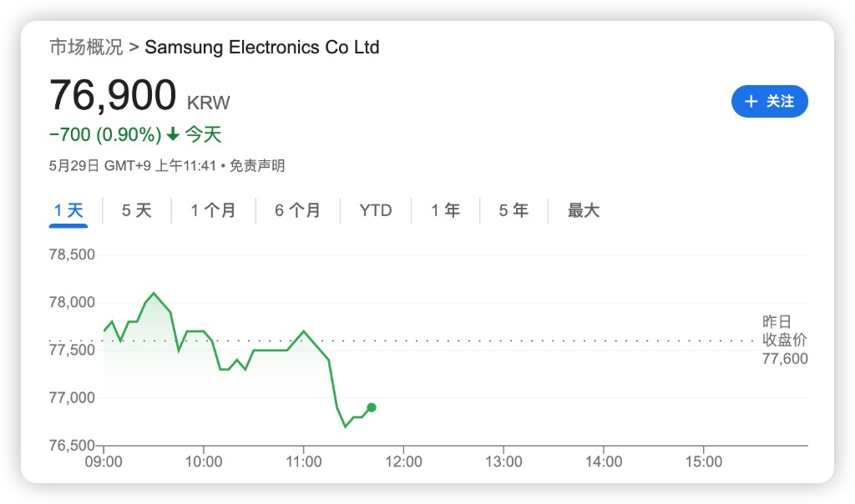Open the 市场概况 breadcrumb link
Image resolution: width=855 pixels, height=504 pixels.
point(85,47)
